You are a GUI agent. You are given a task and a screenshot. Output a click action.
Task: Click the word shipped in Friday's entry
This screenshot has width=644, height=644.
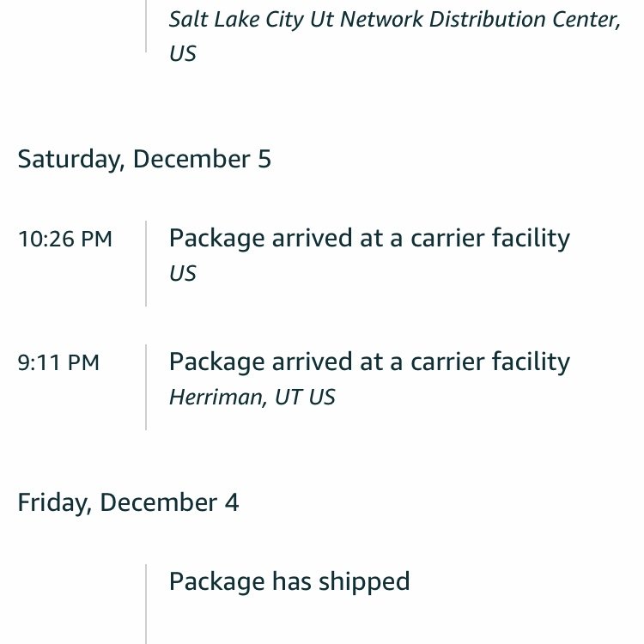tap(364, 582)
